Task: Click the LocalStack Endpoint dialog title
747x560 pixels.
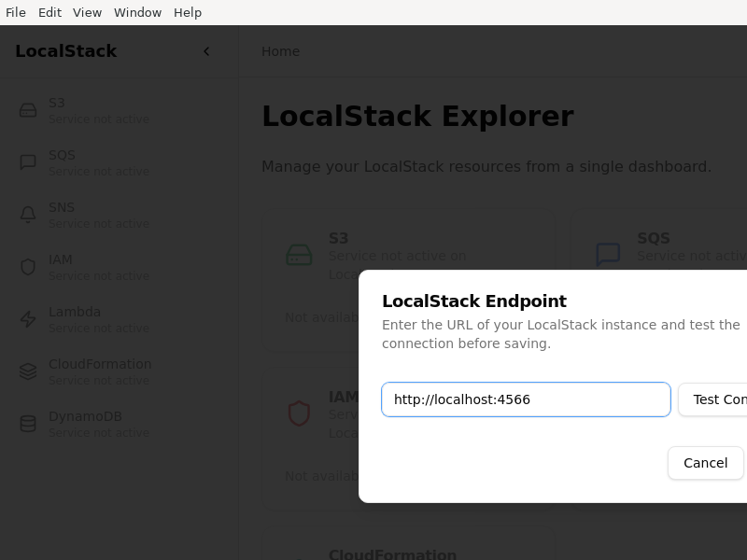Action: (474, 301)
